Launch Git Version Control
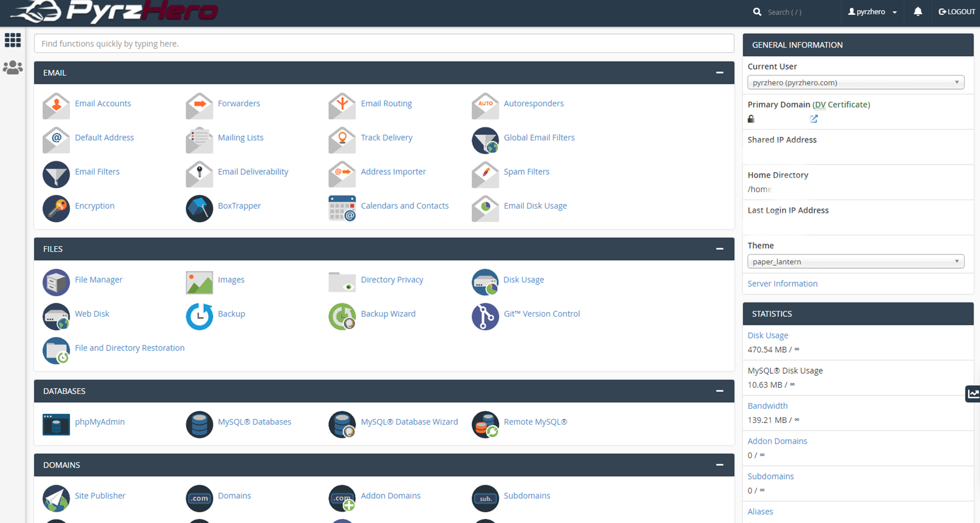 (x=542, y=313)
